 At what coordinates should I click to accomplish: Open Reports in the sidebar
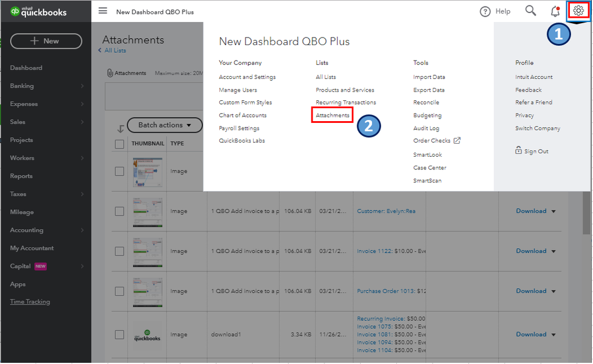tap(21, 176)
